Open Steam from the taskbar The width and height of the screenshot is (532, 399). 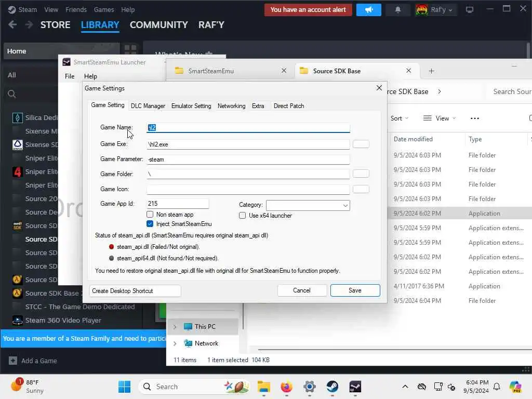coord(332,387)
